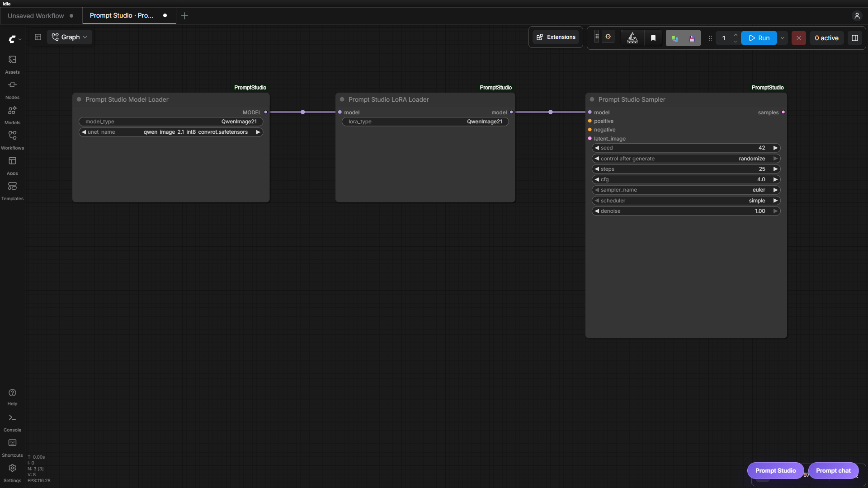Open the Extensions button
Image resolution: width=868 pixels, height=488 pixels.
pos(556,37)
